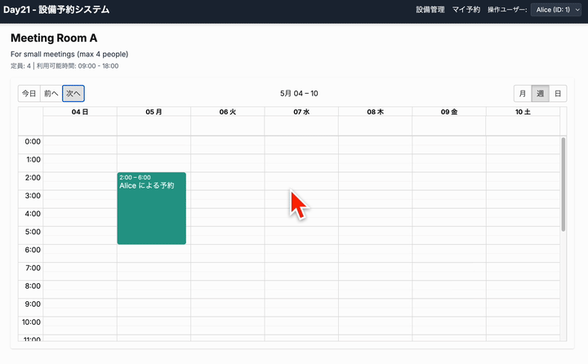Advance to next week with 次へ
This screenshot has height=364, width=588.
coord(73,93)
